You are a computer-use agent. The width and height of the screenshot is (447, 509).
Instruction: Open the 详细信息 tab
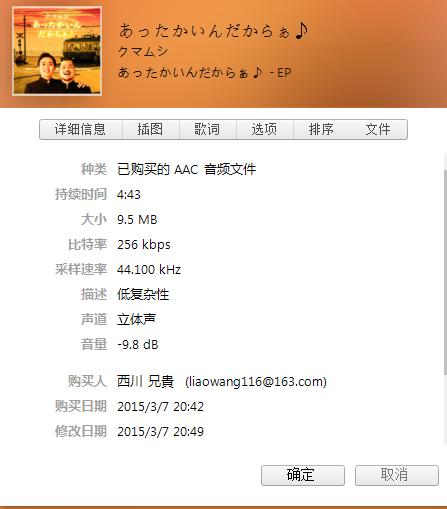tap(81, 129)
